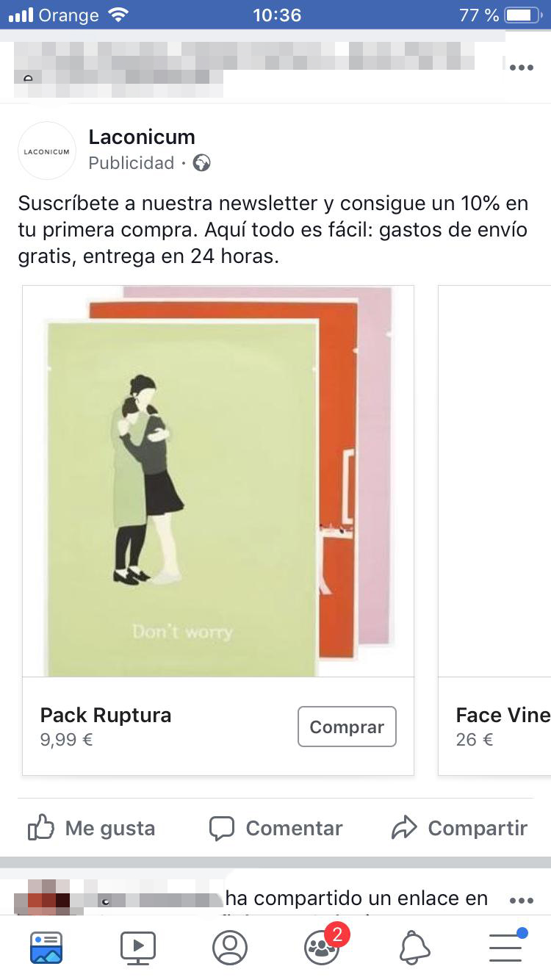
Task: Tap the Laconicum profile logo
Action: [47, 151]
